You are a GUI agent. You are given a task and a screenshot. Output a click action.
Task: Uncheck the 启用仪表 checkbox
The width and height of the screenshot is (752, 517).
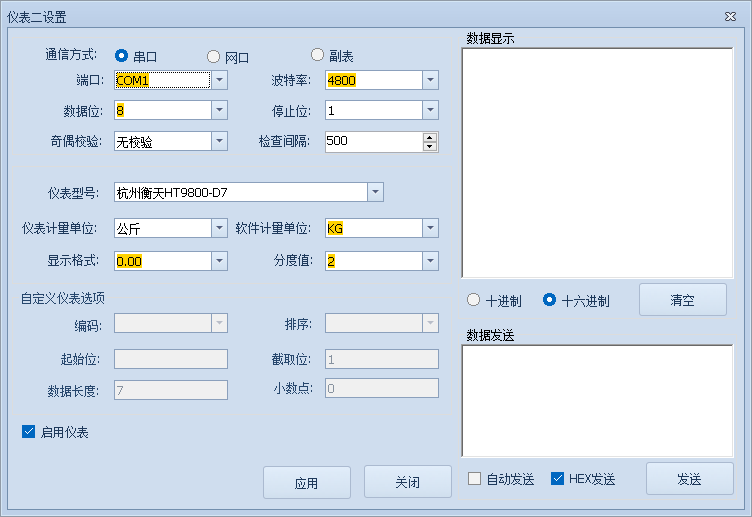29,432
